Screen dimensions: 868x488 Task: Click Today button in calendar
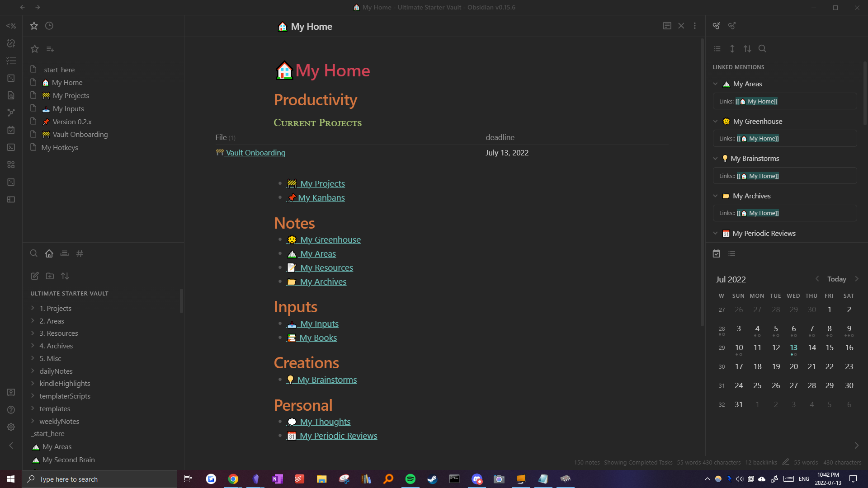(x=836, y=279)
